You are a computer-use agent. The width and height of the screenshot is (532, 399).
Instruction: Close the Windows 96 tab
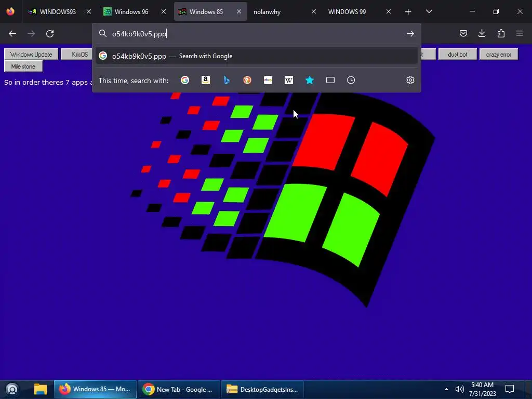164,11
